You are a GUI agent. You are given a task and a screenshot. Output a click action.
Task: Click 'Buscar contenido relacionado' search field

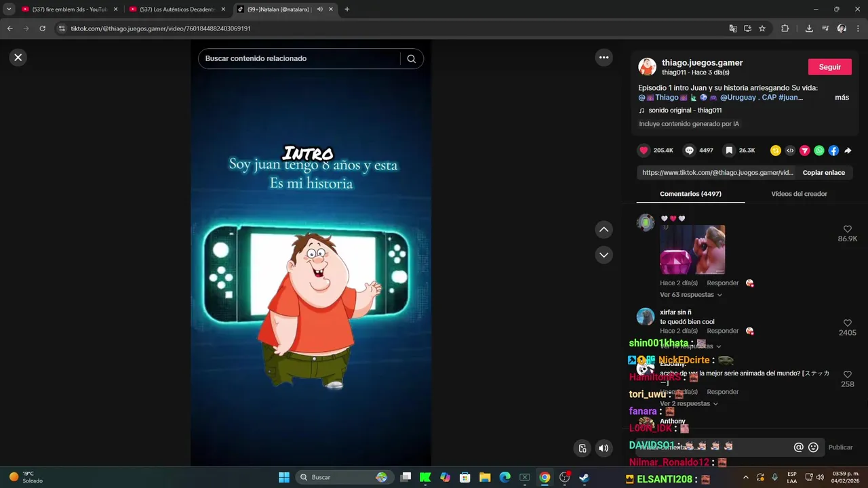click(x=299, y=59)
